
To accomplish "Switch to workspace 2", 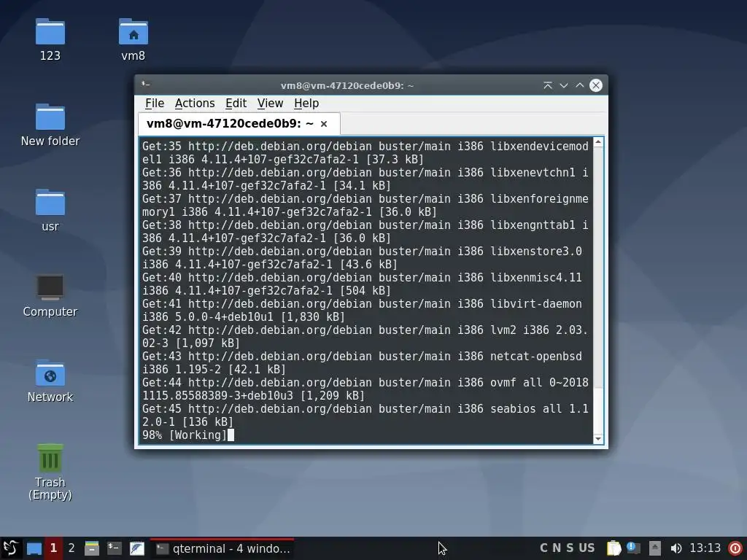I will pyautogui.click(x=71, y=548).
